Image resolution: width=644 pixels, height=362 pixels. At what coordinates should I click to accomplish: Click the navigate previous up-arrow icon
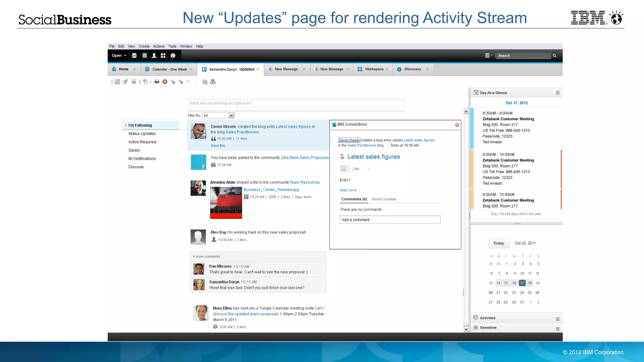(180, 82)
